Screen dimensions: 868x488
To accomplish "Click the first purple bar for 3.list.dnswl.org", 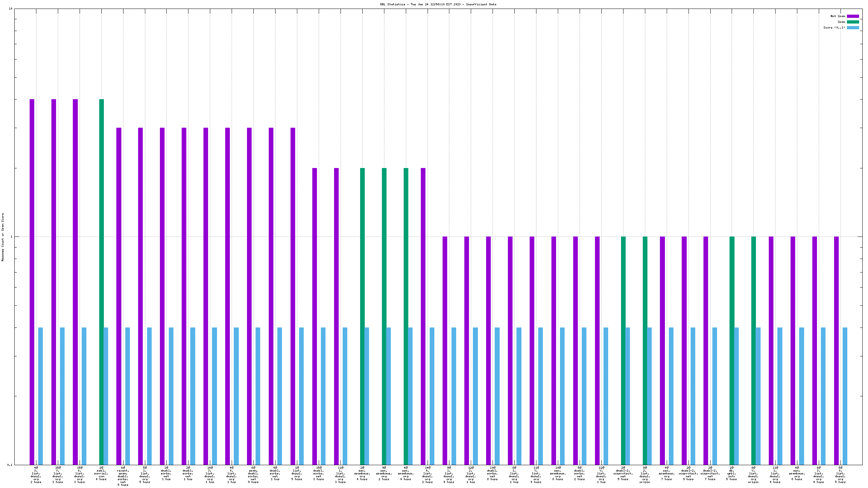I will pyautogui.click(x=32, y=282).
